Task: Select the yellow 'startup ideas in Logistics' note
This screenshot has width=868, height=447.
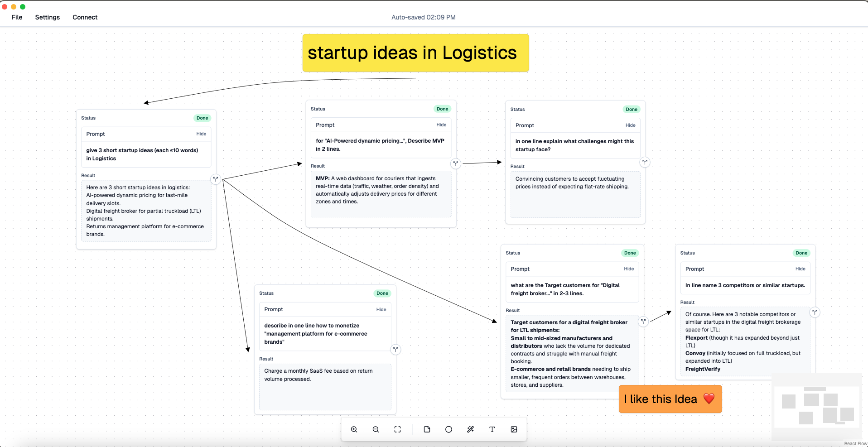Action: coord(415,53)
